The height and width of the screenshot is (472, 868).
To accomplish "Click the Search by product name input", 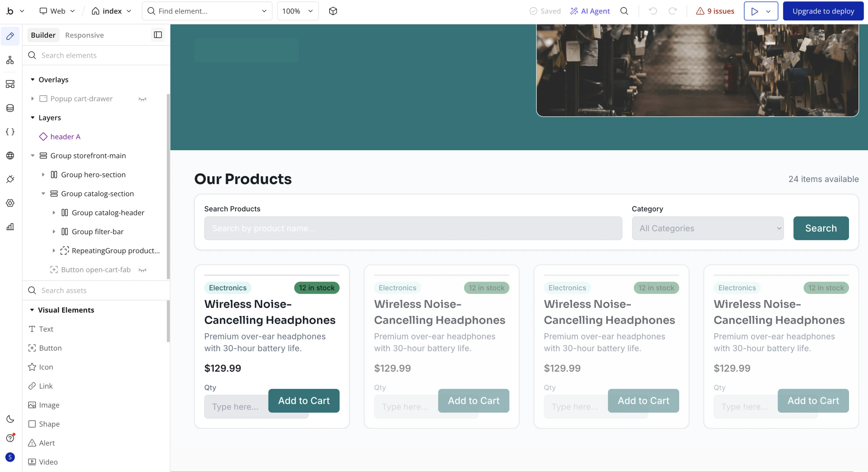I will pyautogui.click(x=413, y=228).
